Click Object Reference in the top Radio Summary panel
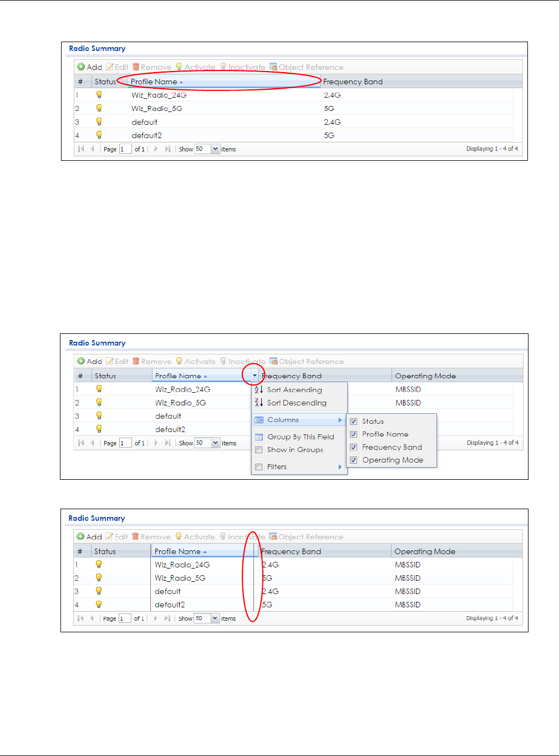559x756 pixels. [306, 67]
